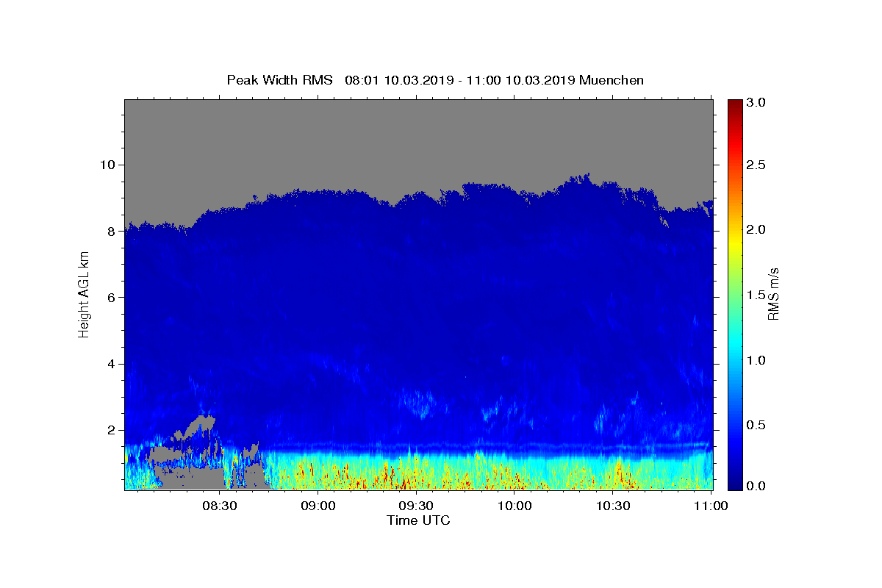Image resolution: width=882 pixels, height=588 pixels.
Task: Click the 09:00 time tick label
Action: point(318,506)
